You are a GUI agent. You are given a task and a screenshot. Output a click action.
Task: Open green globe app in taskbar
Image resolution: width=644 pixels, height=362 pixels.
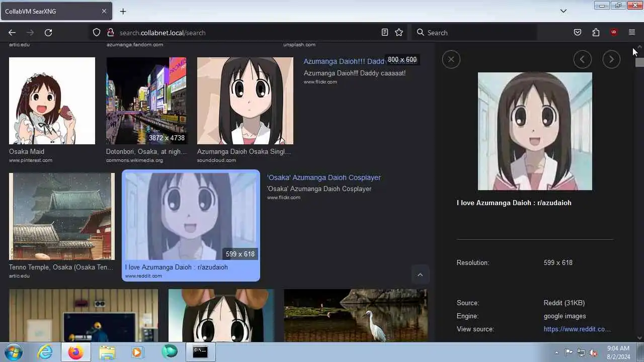coord(170,351)
